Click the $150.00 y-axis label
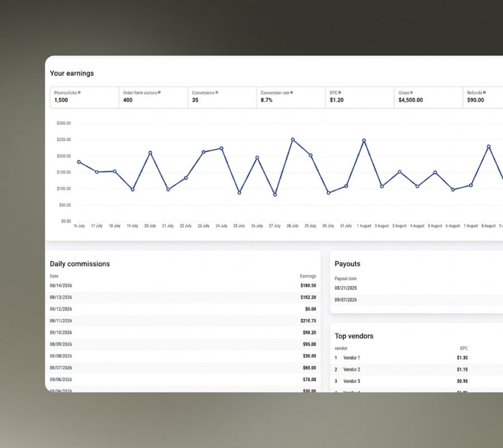This screenshot has height=448, width=503. [x=64, y=172]
